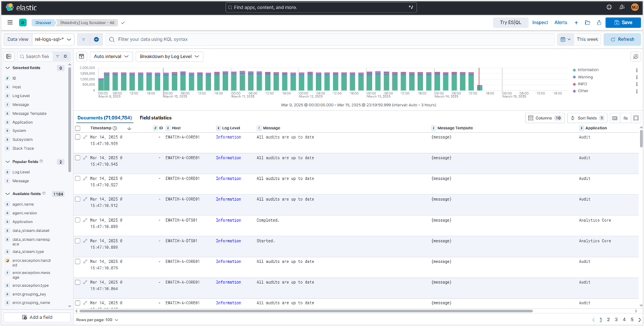
Task: Click the Information legend color dot
Action: click(x=574, y=70)
